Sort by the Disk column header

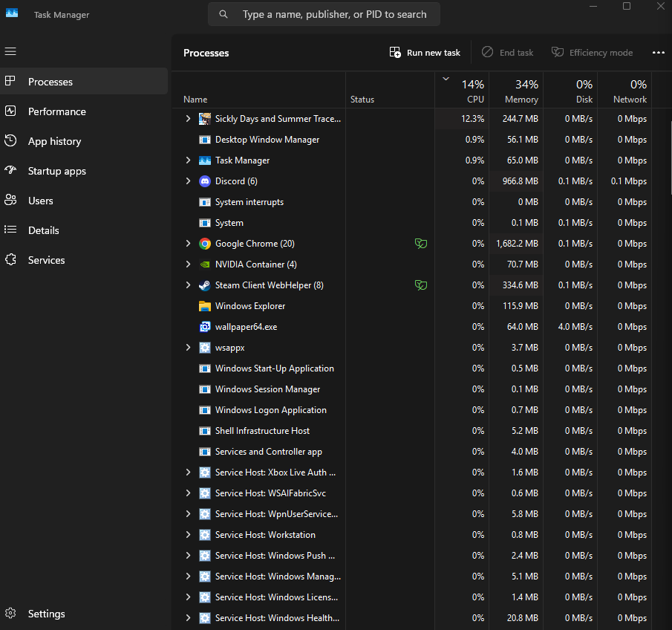click(x=570, y=90)
